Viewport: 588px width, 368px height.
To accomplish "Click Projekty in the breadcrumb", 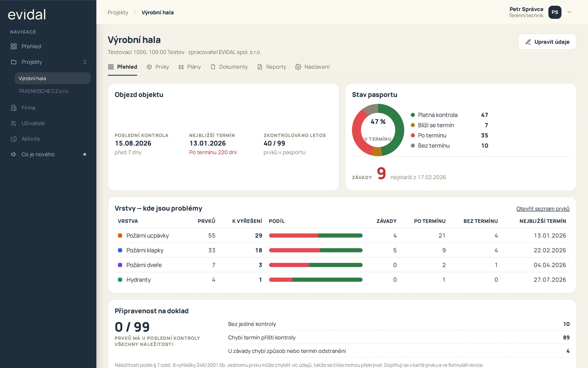I will [118, 13].
